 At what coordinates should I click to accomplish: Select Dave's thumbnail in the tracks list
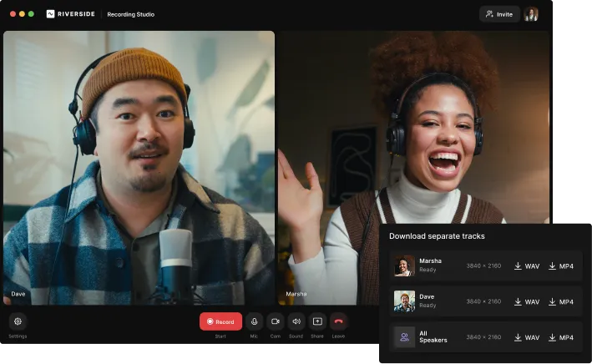404,301
